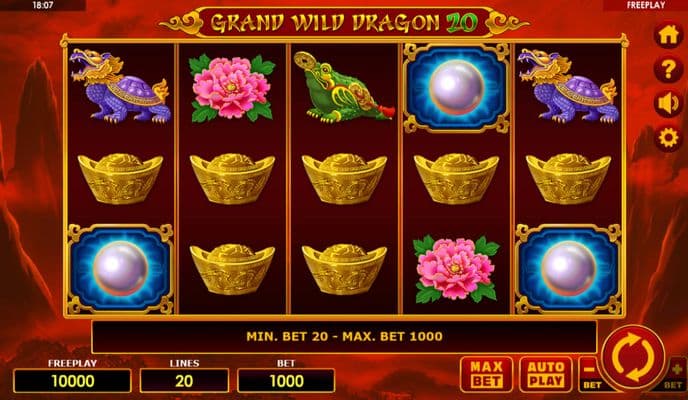Spin the reels with the circular arrows button
688x400 pixels.
(x=633, y=357)
